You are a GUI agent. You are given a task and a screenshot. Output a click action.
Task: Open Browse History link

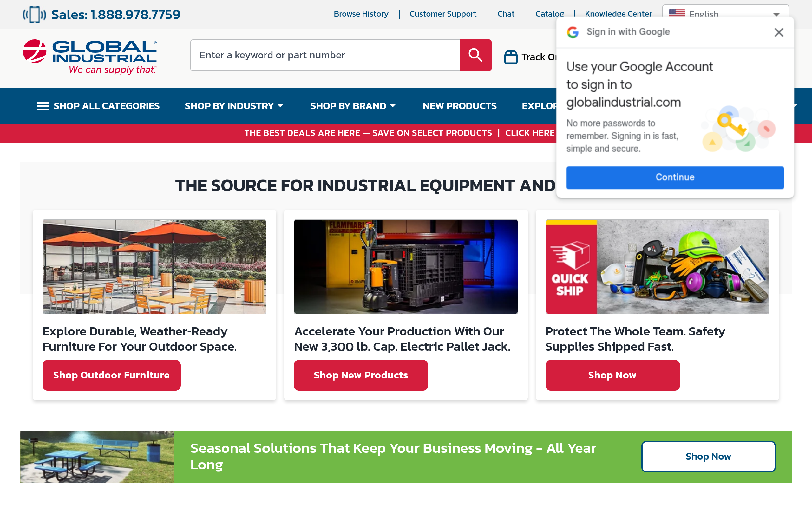[361, 14]
